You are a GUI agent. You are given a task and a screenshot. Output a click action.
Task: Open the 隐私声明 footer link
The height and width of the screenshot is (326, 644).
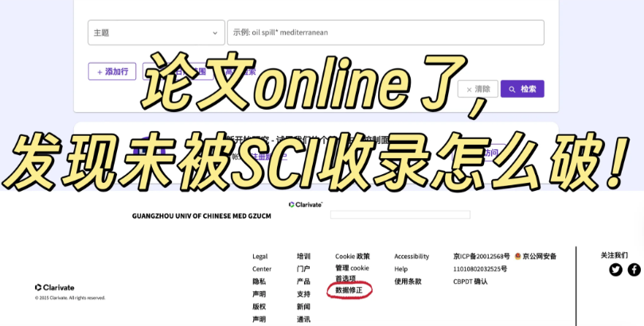pos(260,288)
